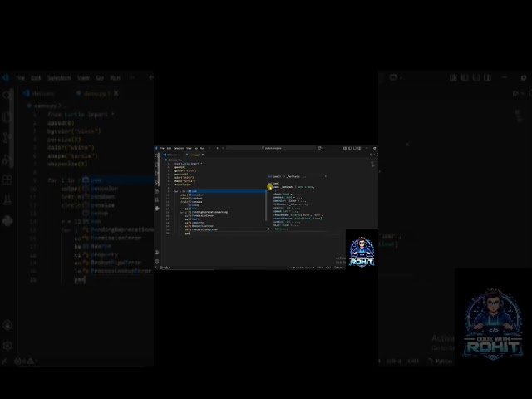Viewport: 532px width, 399px height.
Task: Pick highlighted 'pen' suggestion in center autocomplete list
Action: pyautogui.click(x=227, y=191)
